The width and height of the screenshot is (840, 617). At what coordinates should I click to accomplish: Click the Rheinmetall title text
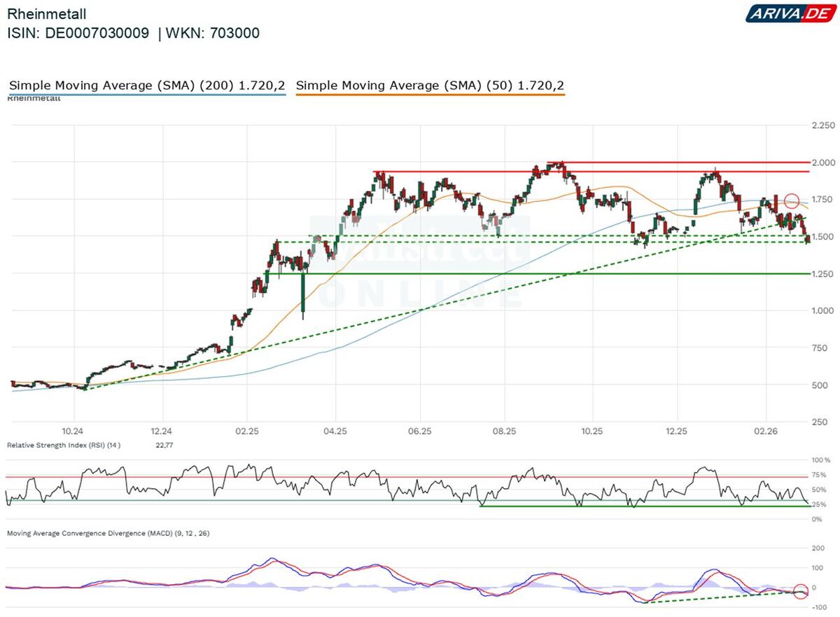[x=48, y=13]
